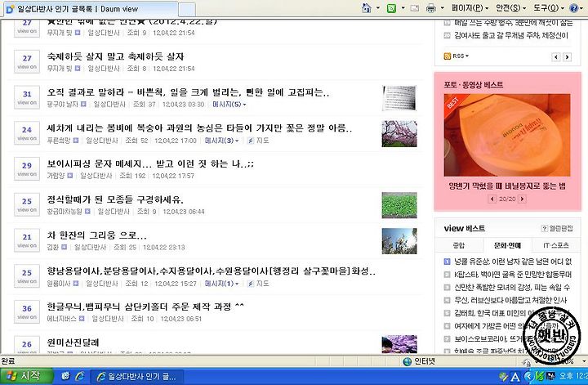Image resolution: width=588 pixels, height=385 pixels.
Task: Click blog icon next to 황금마차농원
Action: 87,211
